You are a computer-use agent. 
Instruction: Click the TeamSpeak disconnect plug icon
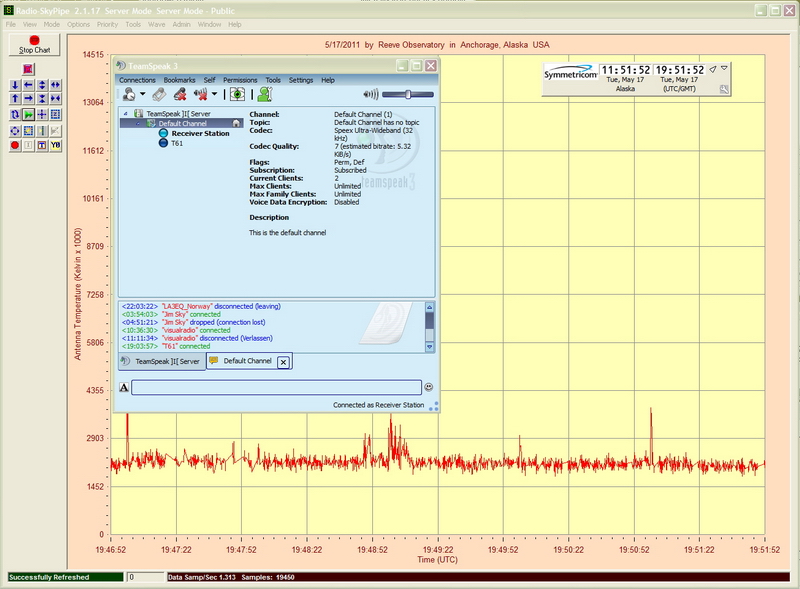[159, 94]
